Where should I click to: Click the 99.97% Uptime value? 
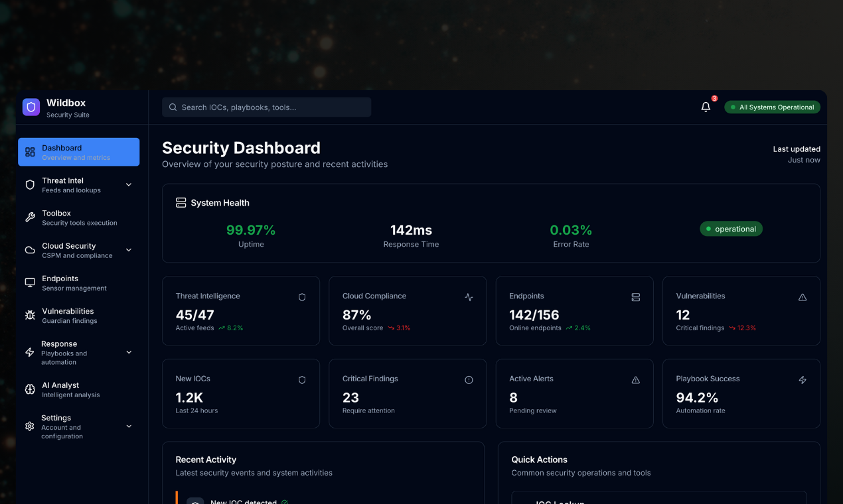pos(251,230)
